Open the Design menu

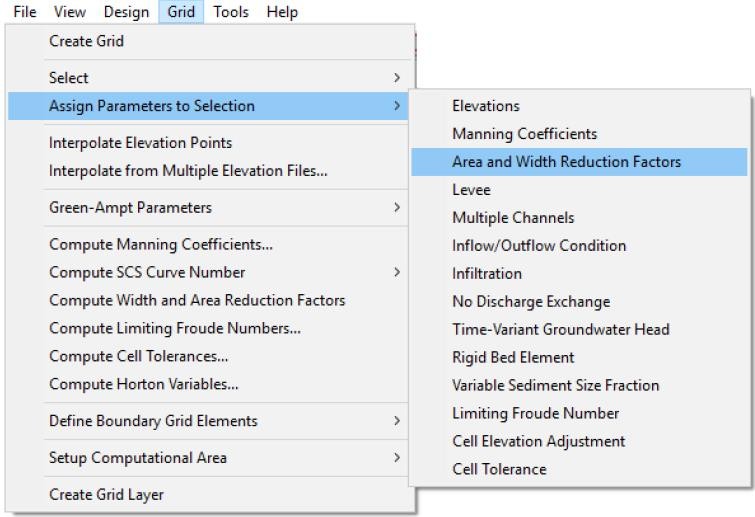(126, 12)
